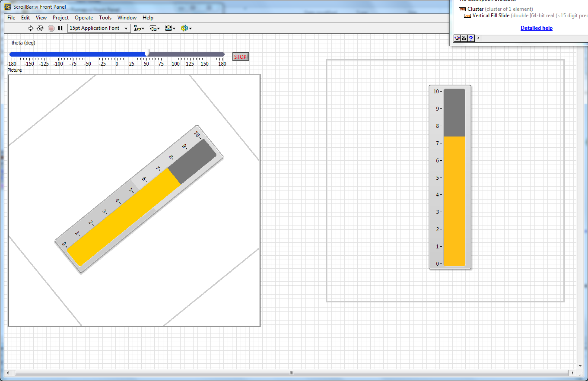This screenshot has height=381, width=588.
Task: Click the rotated fill slide in the Picture
Action: (139, 199)
